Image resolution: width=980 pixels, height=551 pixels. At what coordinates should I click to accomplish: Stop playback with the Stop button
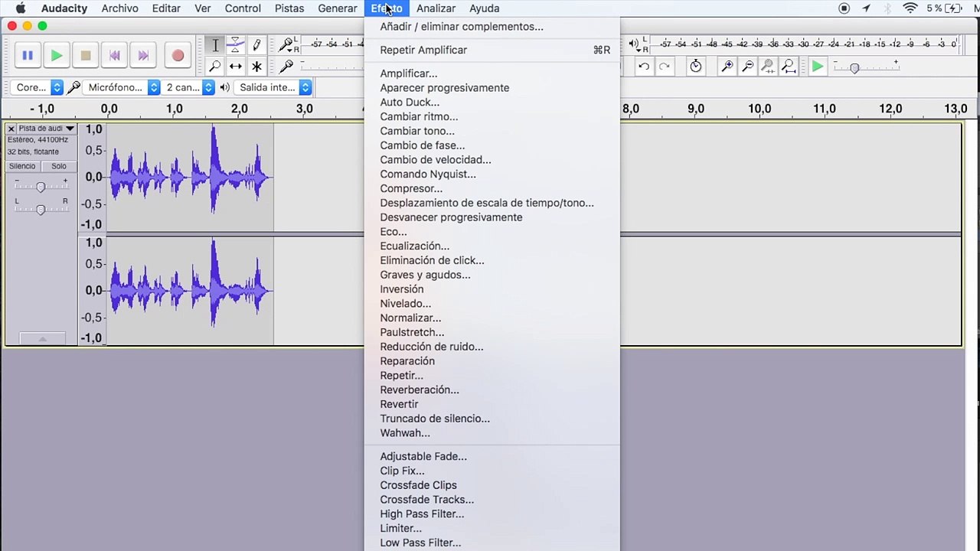pos(86,55)
